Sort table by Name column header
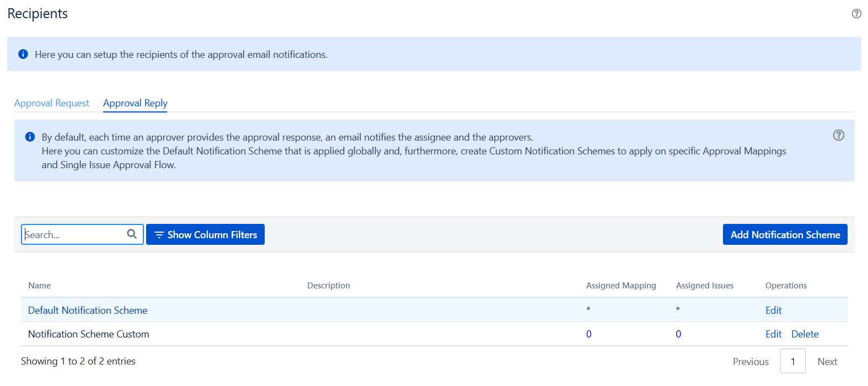The height and width of the screenshot is (386, 868). click(x=40, y=286)
